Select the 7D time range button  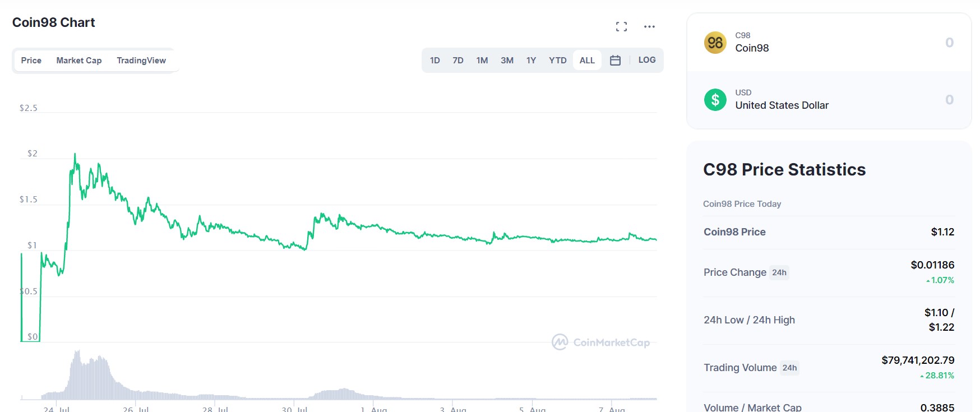(x=458, y=59)
